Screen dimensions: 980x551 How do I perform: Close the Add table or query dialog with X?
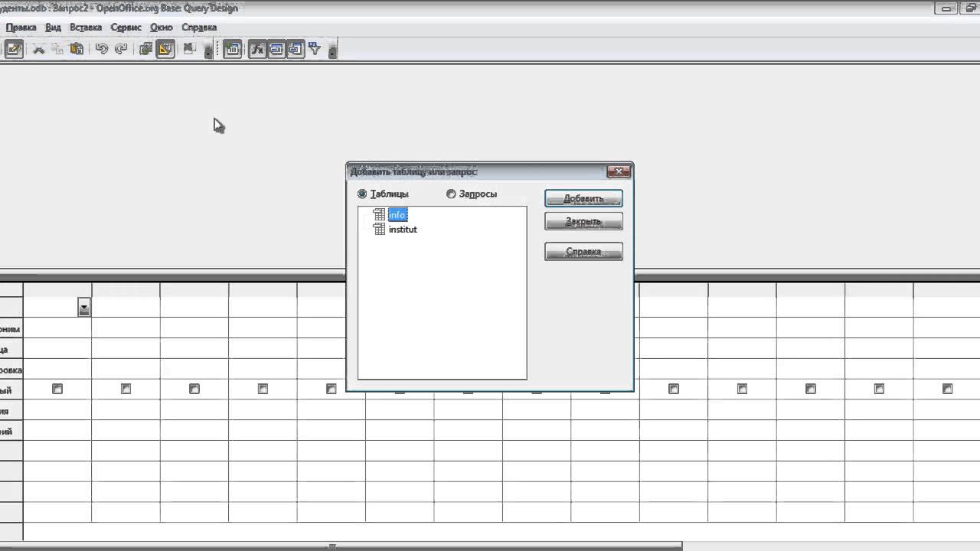(x=618, y=171)
